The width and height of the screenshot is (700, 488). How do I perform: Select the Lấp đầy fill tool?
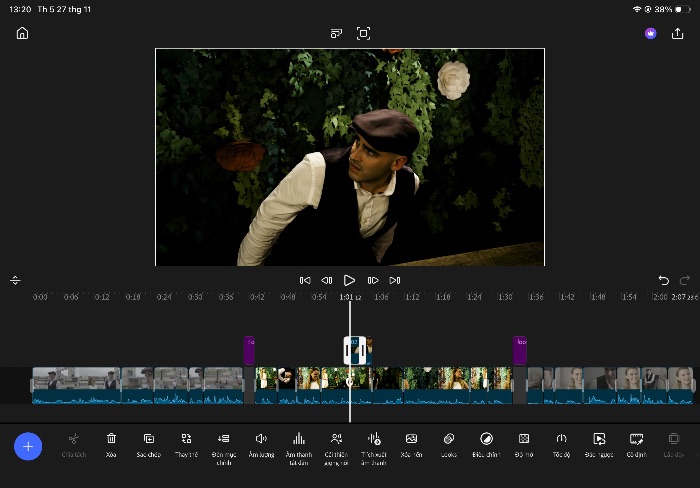click(x=674, y=445)
